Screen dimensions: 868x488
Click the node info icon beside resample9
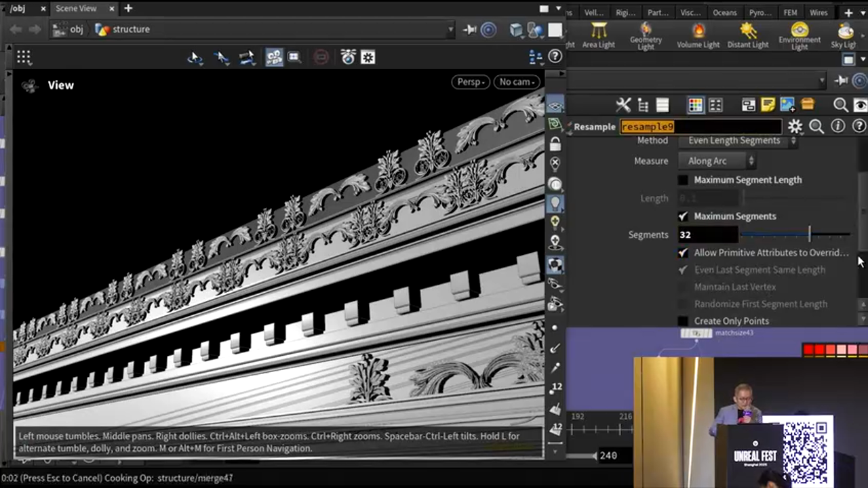(838, 127)
